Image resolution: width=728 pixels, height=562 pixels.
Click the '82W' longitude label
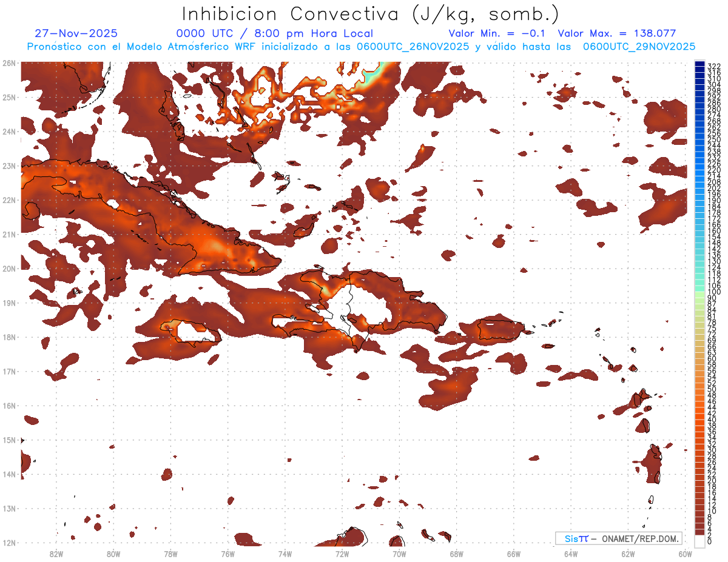coord(56,554)
